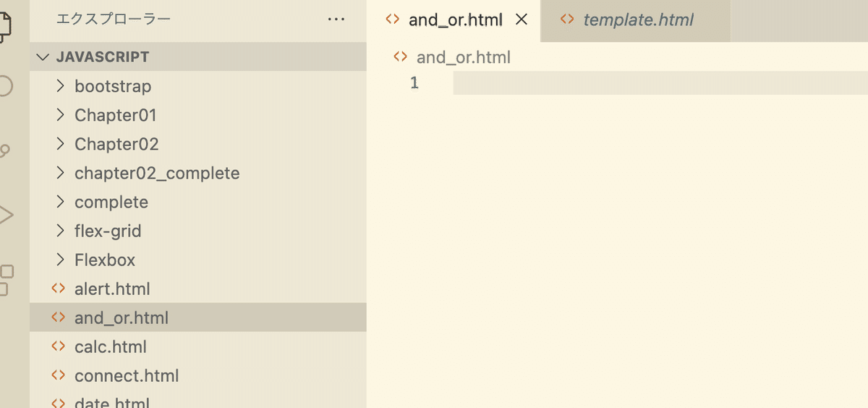Close the and_or.html editor tab

[x=521, y=20]
